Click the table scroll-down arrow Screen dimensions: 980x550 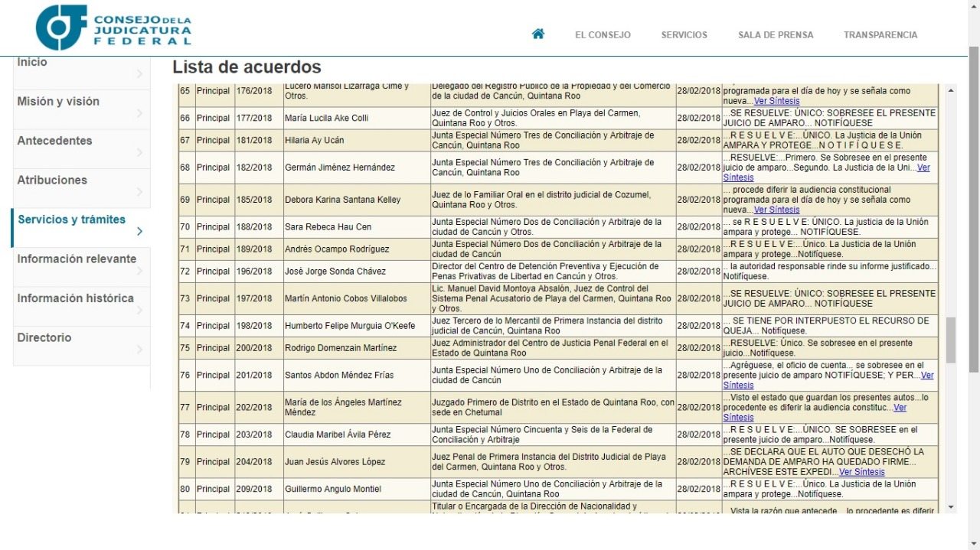click(x=951, y=507)
